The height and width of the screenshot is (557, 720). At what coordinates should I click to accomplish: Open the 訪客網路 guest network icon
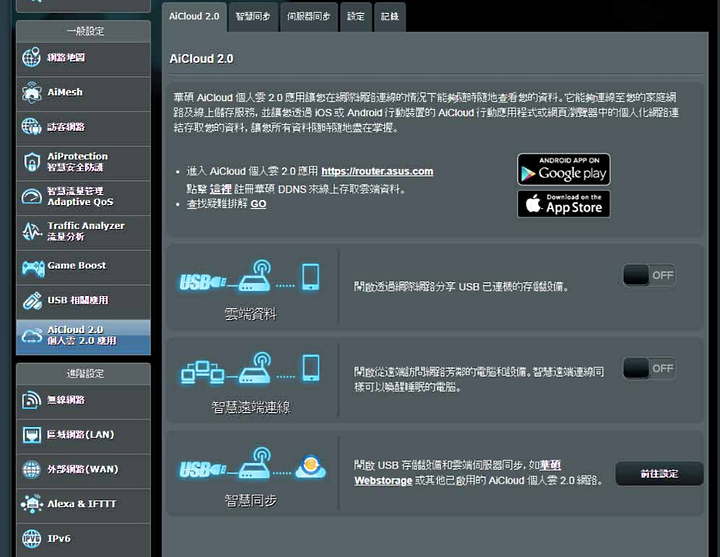[31, 127]
